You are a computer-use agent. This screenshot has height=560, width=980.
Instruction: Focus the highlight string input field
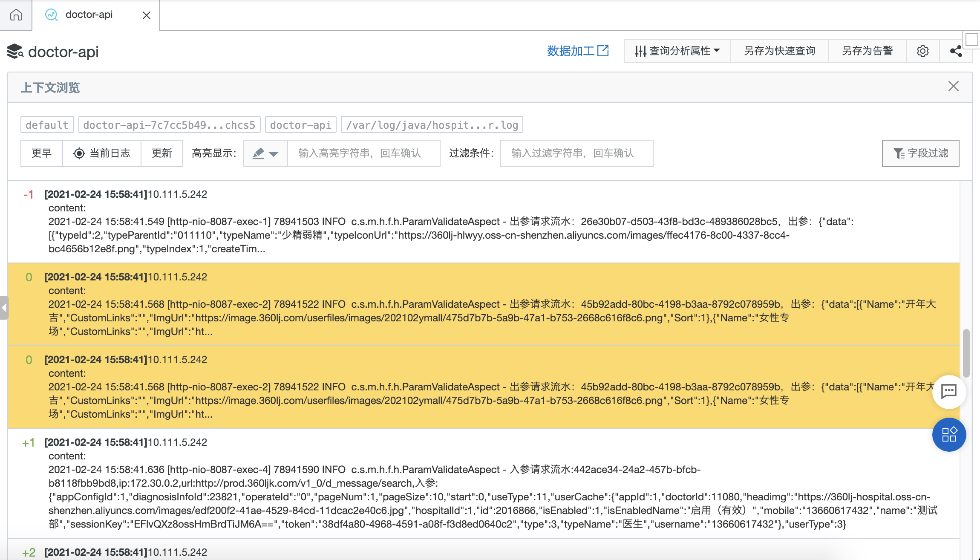click(x=363, y=153)
